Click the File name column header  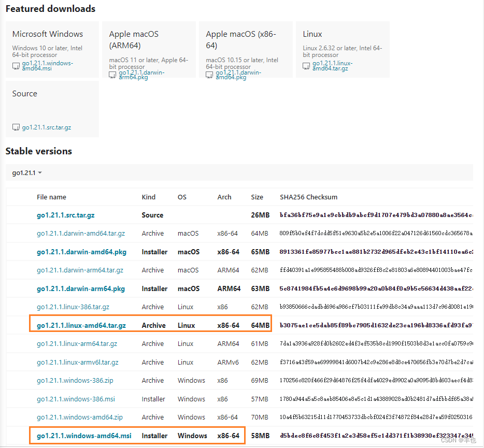(51, 197)
